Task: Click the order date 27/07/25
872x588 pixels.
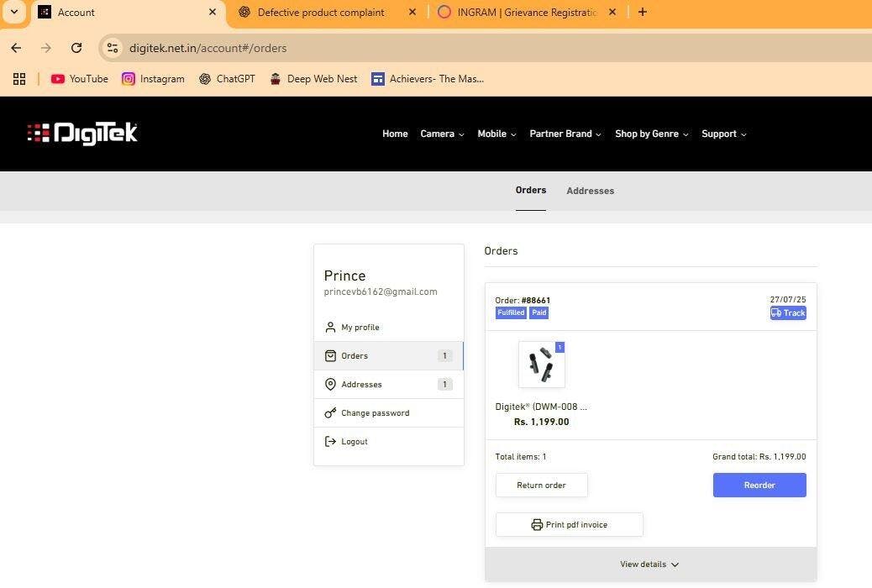Action: pyautogui.click(x=787, y=299)
